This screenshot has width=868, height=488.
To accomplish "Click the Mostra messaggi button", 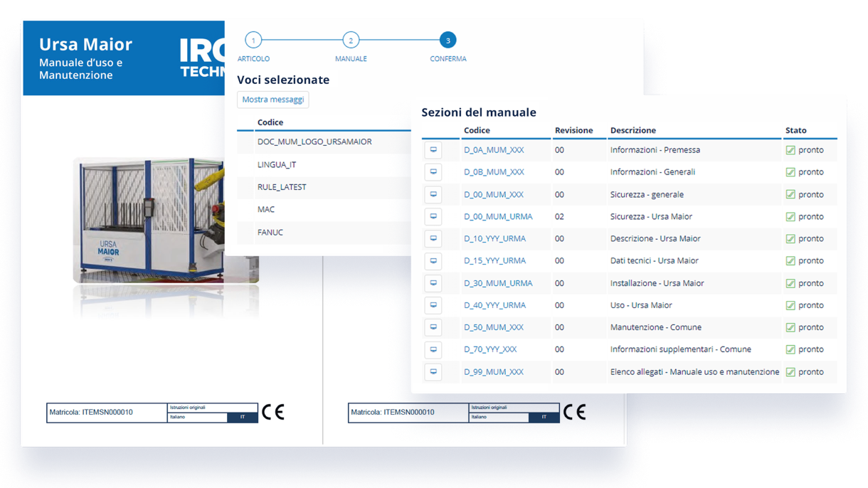I will coord(273,100).
